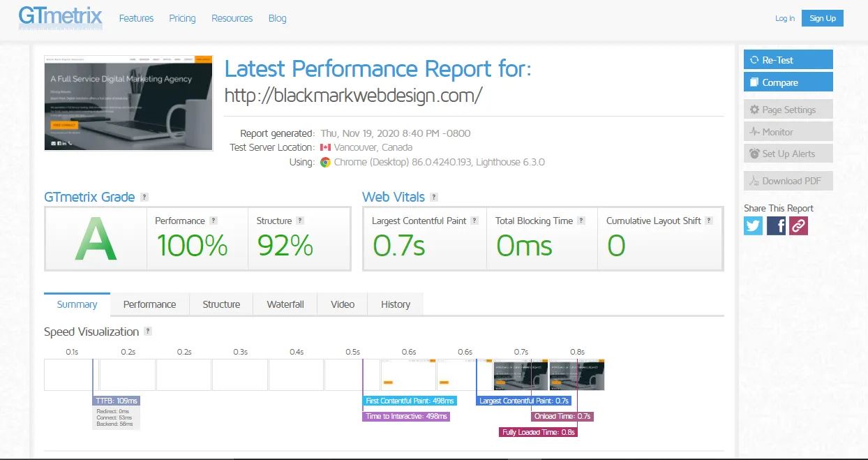
Task: Click help icon beside Structure score
Action: [x=300, y=221]
